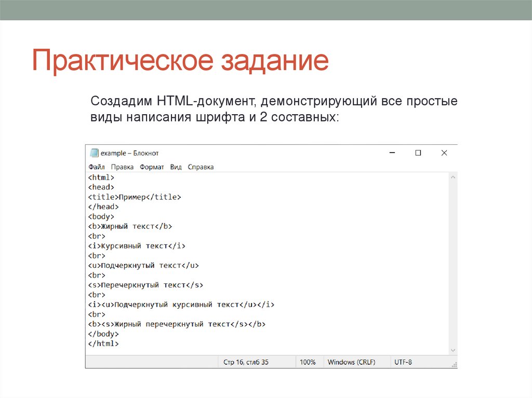Close the example Notepad window
The width and height of the screenshot is (532, 398).
click(444, 153)
